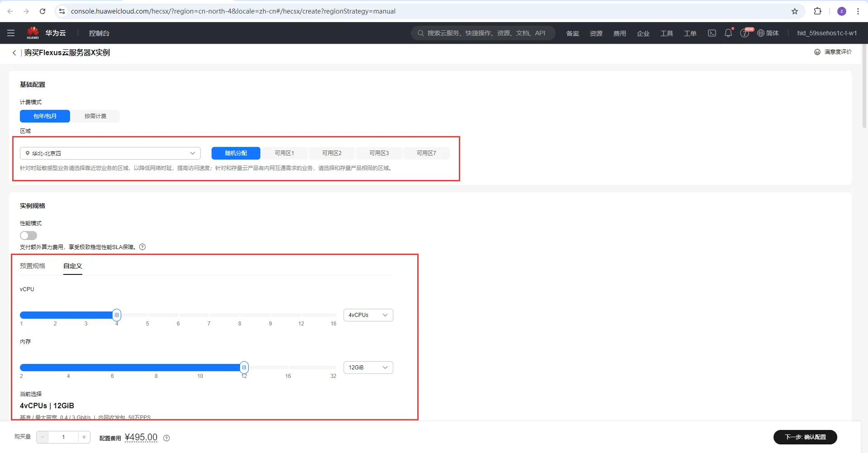Open the 费用 menu
868x453 pixels.
(x=620, y=33)
